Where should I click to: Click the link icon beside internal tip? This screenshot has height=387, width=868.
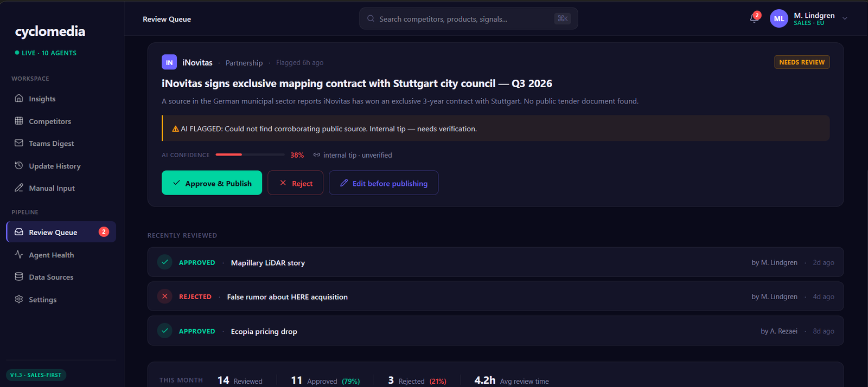(x=317, y=155)
